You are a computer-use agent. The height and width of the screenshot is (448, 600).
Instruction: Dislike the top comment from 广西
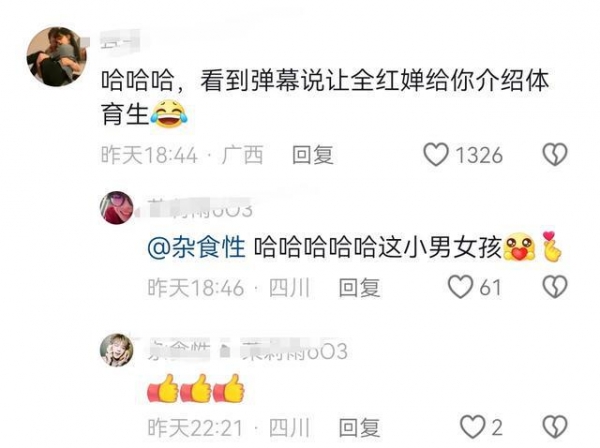pyautogui.click(x=555, y=155)
